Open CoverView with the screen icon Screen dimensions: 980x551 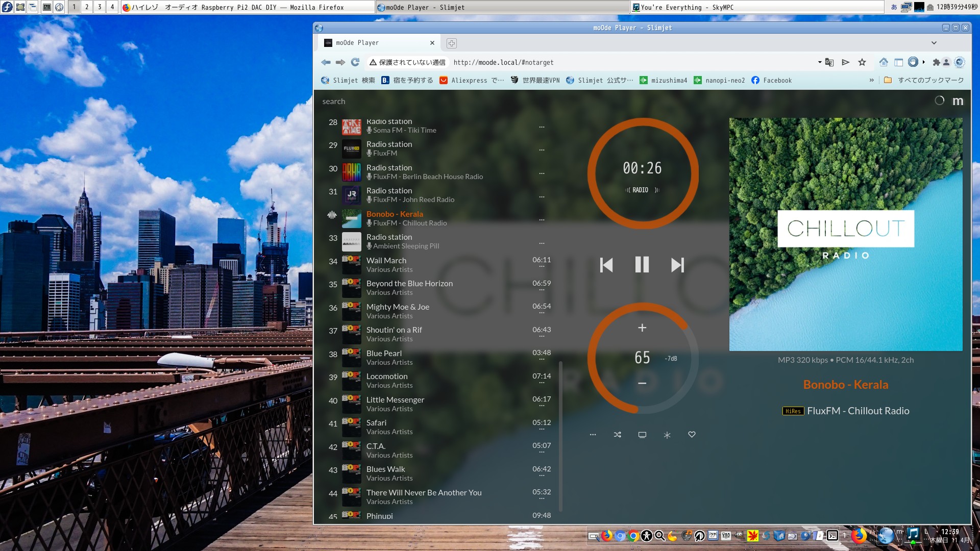(642, 434)
